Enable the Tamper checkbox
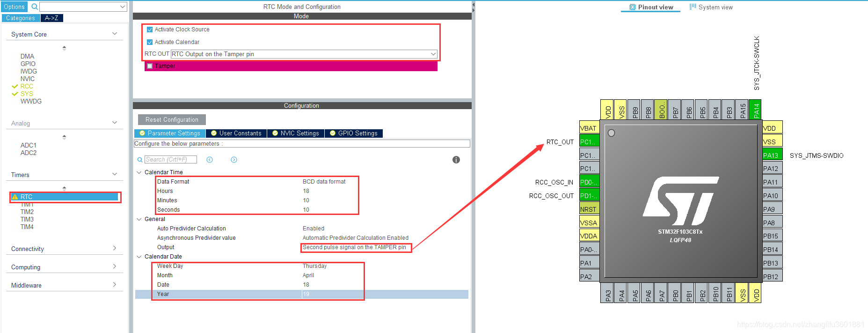The width and height of the screenshot is (868, 333). pyautogui.click(x=150, y=66)
